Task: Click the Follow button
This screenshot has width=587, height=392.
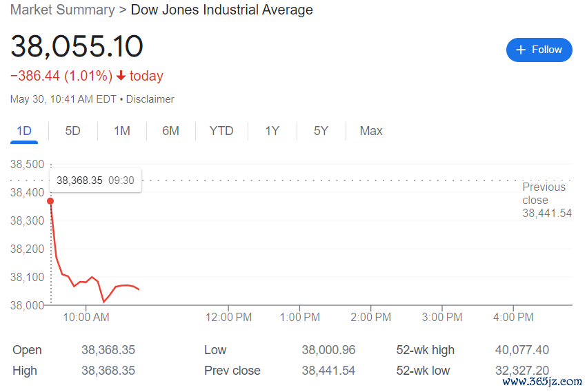Action: tap(539, 50)
